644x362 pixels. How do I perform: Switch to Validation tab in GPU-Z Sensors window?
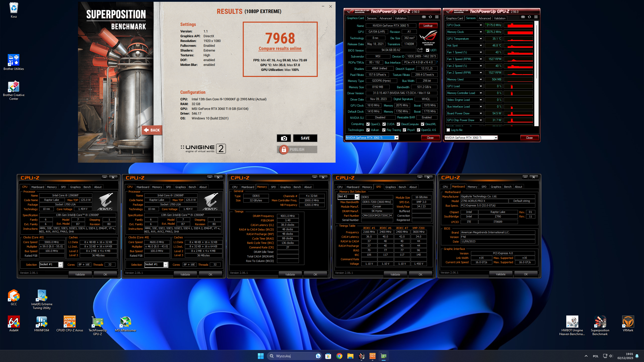point(500,18)
